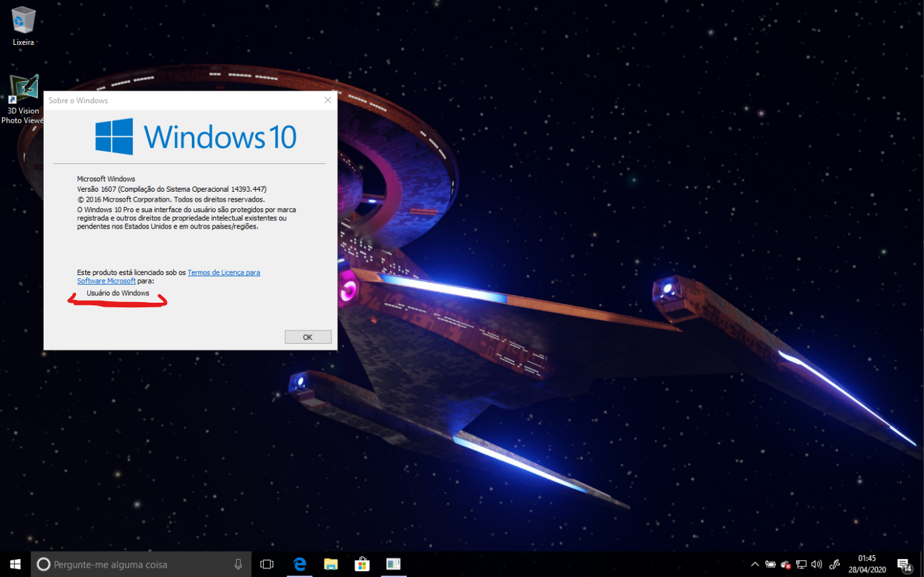This screenshot has width=924, height=577.
Task: Click the volume speaker tray icon
Action: [x=817, y=564]
